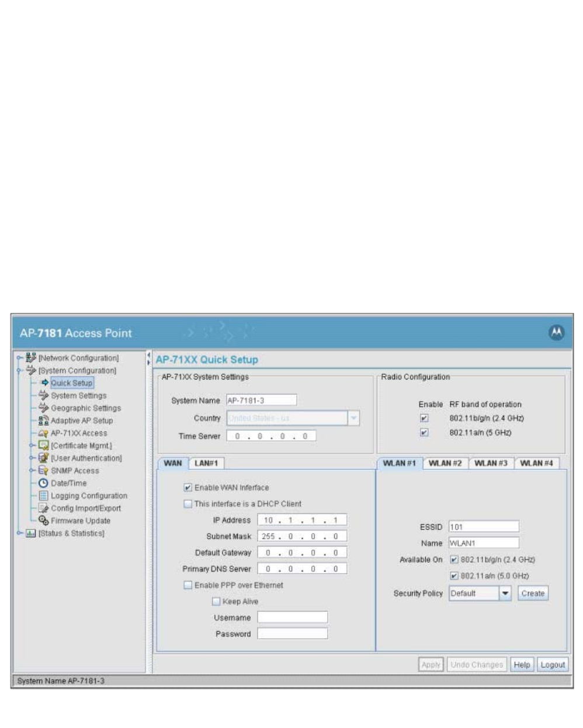Click the Status & Statistics chart icon
The height and width of the screenshot is (728, 583).
pyautogui.click(x=31, y=533)
